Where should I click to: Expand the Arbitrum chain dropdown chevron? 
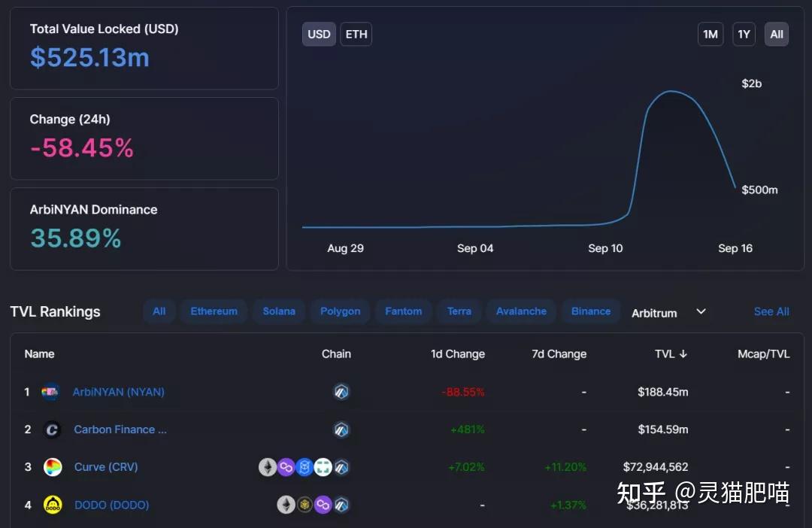click(701, 312)
